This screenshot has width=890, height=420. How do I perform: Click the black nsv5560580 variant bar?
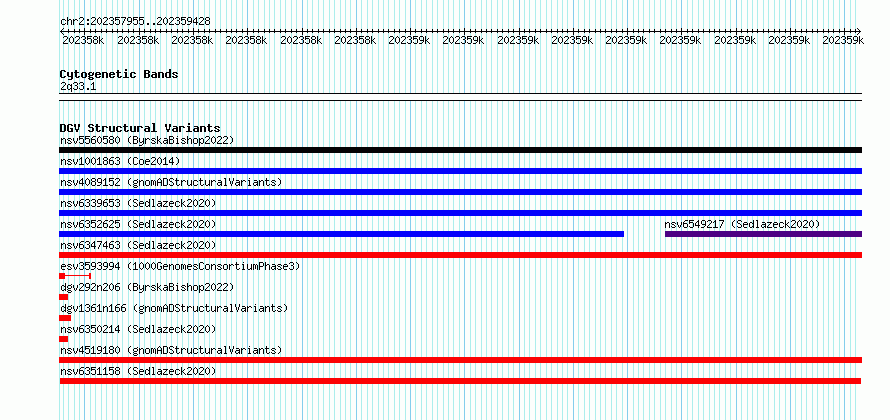pos(460,150)
